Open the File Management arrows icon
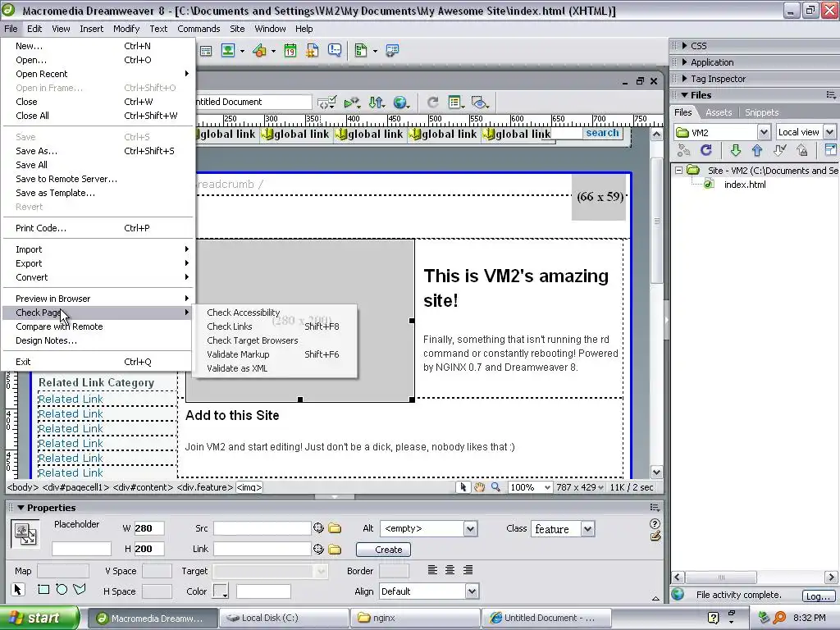840x630 pixels. pyautogui.click(x=377, y=103)
